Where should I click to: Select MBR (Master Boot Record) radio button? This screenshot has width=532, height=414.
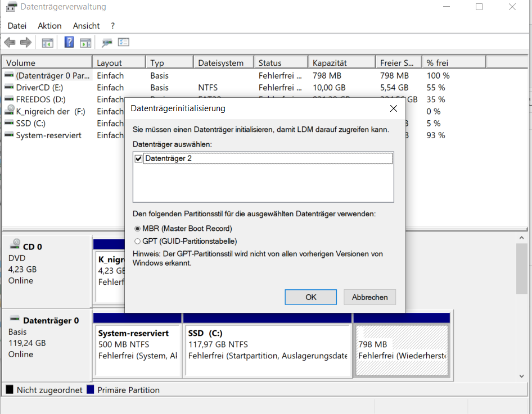tap(137, 229)
